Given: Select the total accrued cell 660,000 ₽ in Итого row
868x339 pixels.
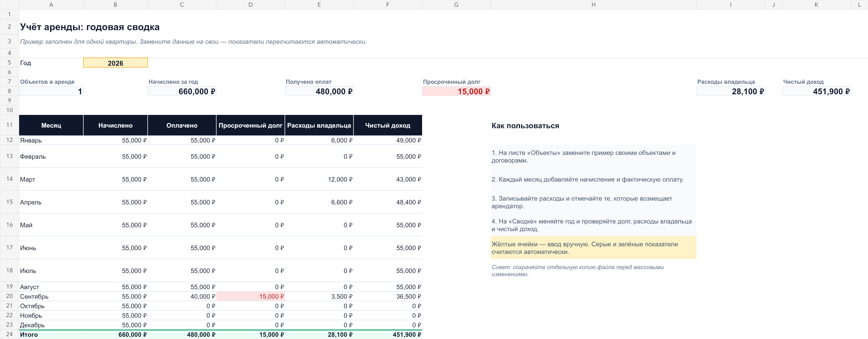Looking at the screenshot, I should click(x=115, y=335).
